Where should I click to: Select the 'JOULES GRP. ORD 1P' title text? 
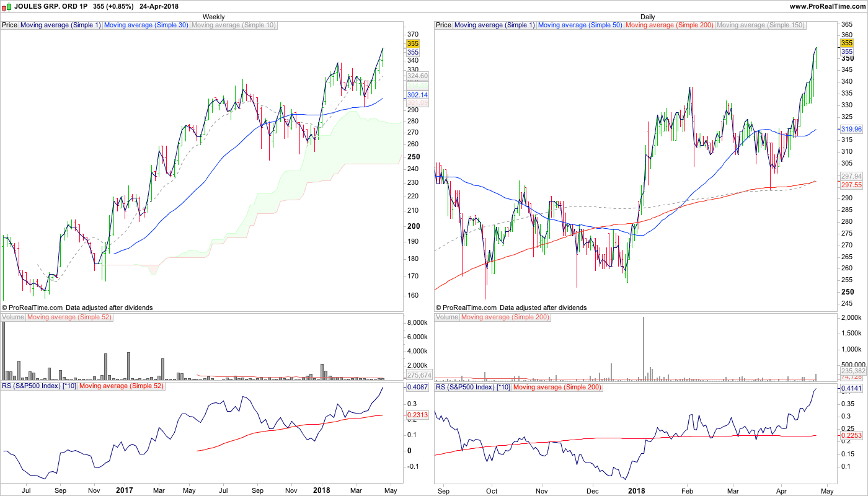[x=51, y=6]
